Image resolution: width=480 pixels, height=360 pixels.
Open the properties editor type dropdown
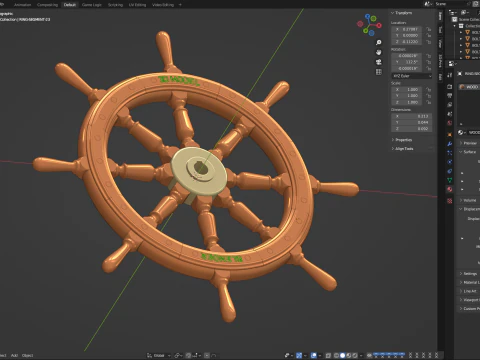pyautogui.click(x=452, y=63)
